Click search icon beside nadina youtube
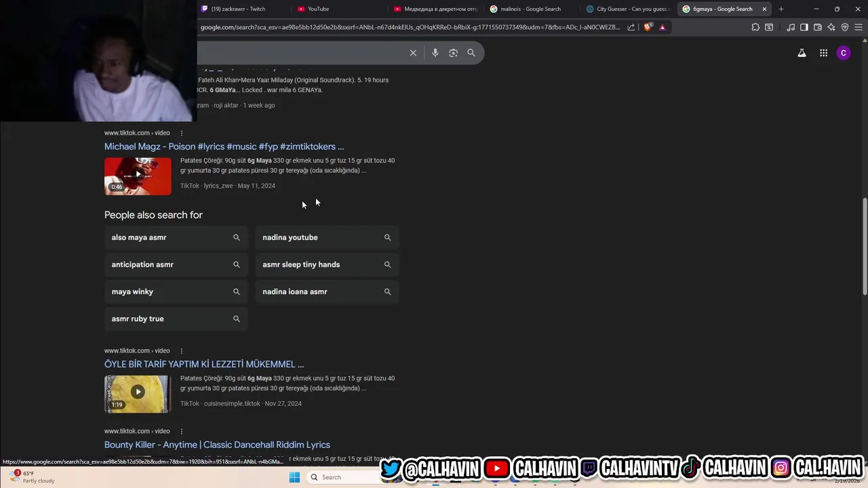This screenshot has height=488, width=868. click(x=387, y=237)
